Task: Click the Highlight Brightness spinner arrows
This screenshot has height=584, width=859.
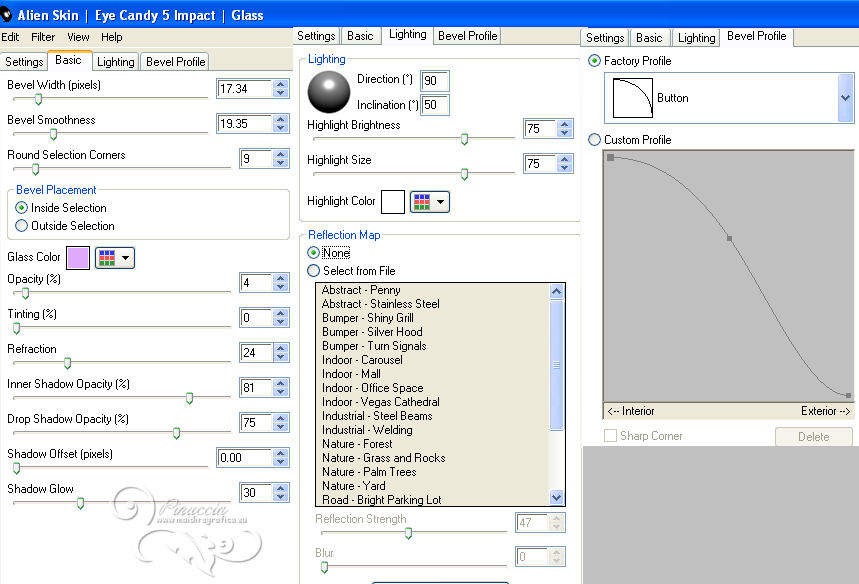Action: point(565,129)
